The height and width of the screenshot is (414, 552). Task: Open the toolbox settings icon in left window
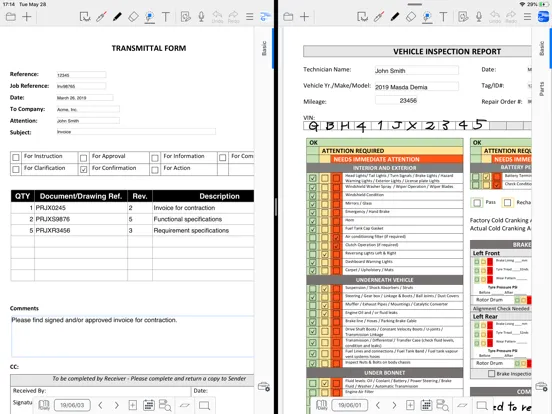point(264,387)
